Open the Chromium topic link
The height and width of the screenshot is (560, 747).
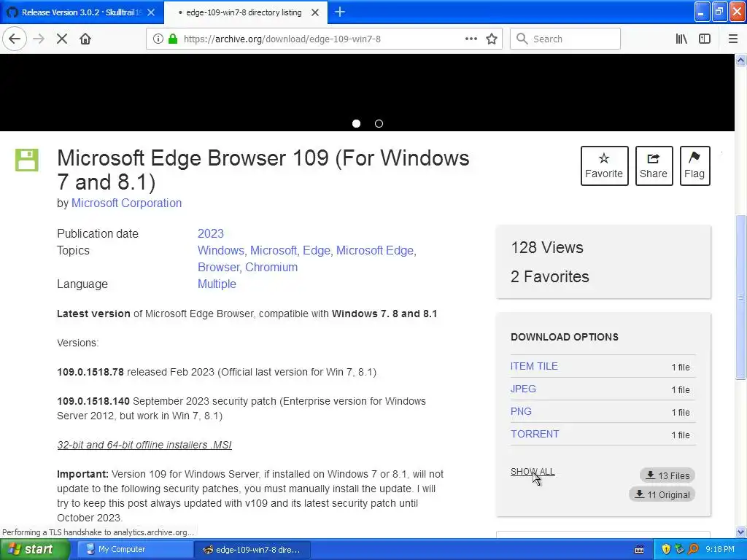click(271, 267)
